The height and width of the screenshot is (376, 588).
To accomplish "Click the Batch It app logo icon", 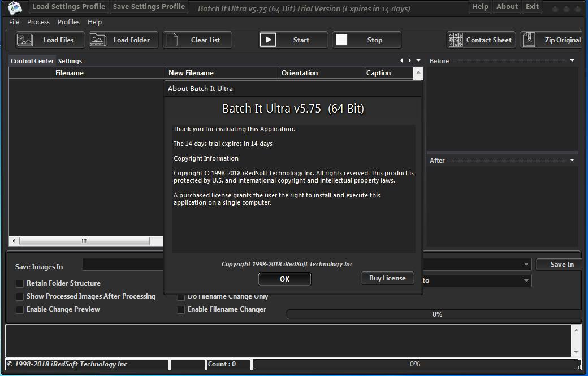I will point(15,7).
